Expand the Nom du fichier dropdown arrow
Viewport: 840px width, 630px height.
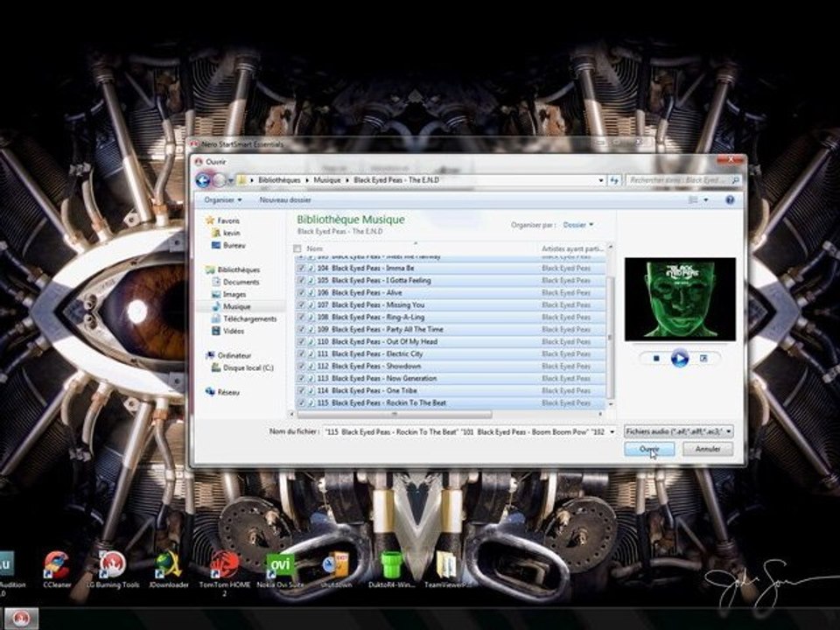click(612, 431)
